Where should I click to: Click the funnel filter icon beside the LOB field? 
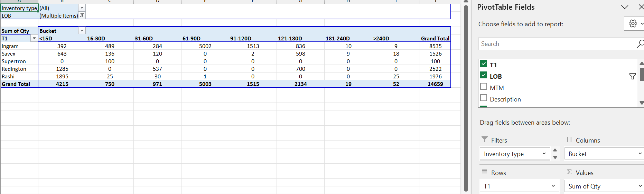(x=632, y=76)
